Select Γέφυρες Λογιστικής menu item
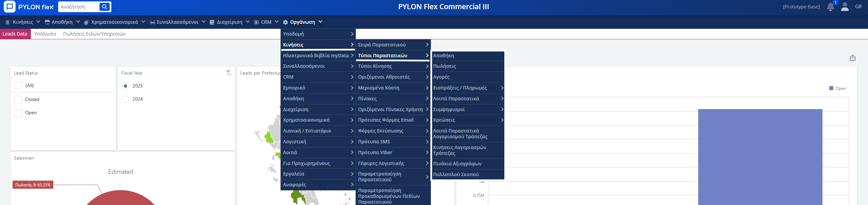 pos(393,163)
